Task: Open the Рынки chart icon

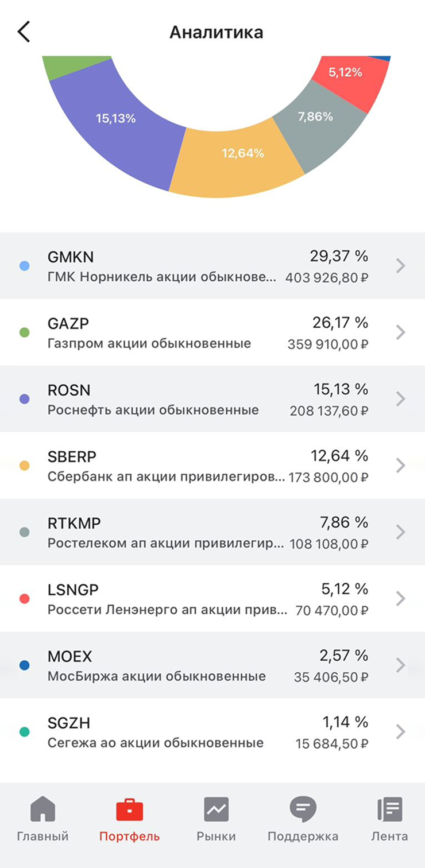Action: 216,809
